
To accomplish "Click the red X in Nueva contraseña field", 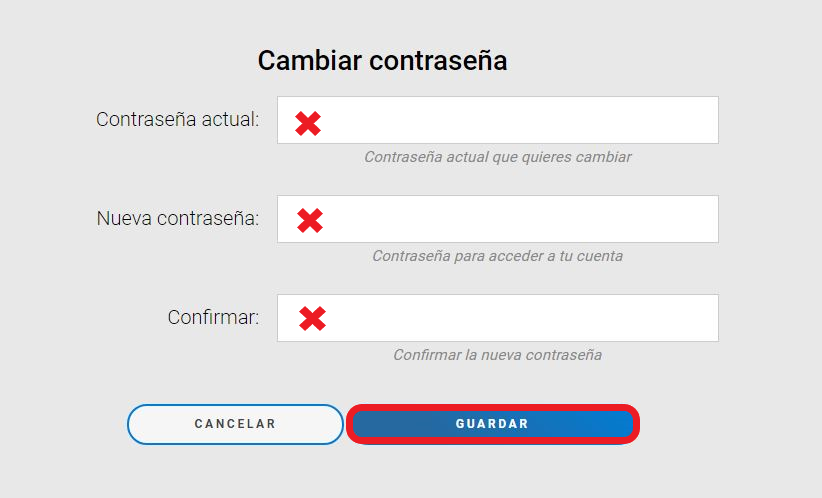I will point(310,221).
